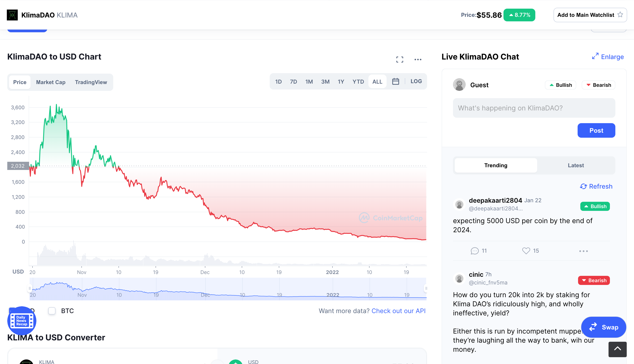Click the Refresh link text
Screen dimensions: 634x364
coord(601,186)
